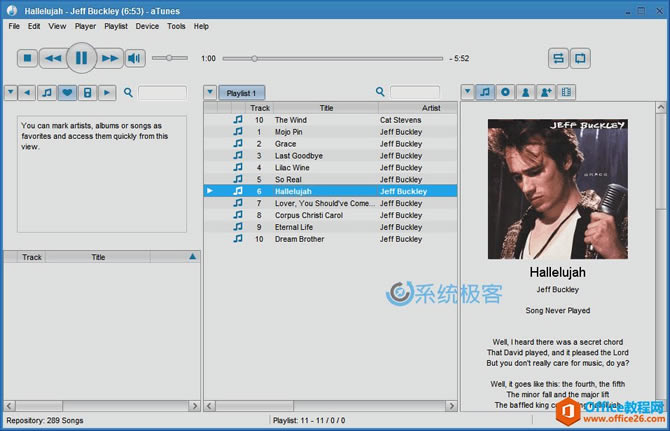Open the navigator dropdown arrow on left panel
The width and height of the screenshot is (670, 431).
pyautogui.click(x=11, y=92)
